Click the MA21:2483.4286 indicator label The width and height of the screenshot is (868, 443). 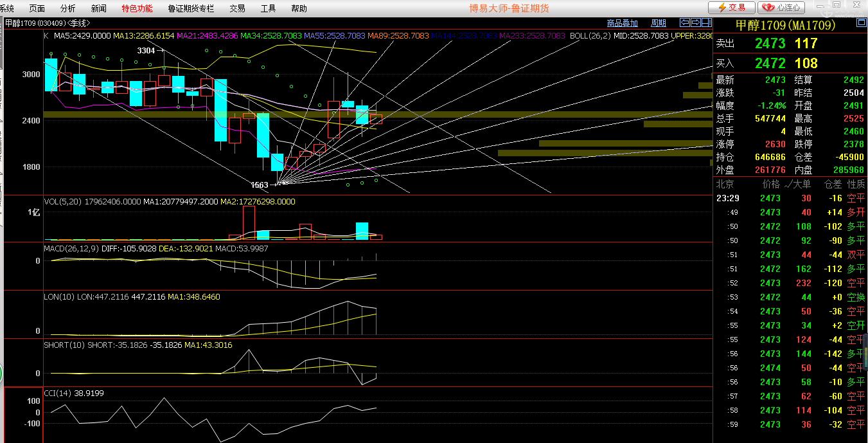click(207, 35)
